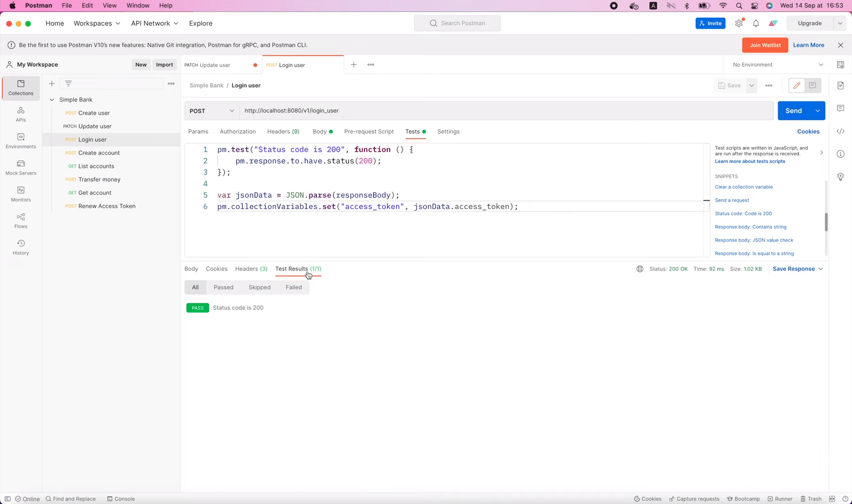This screenshot has height=504, width=852.
Task: Select Renew Access Token request
Action: 107,206
